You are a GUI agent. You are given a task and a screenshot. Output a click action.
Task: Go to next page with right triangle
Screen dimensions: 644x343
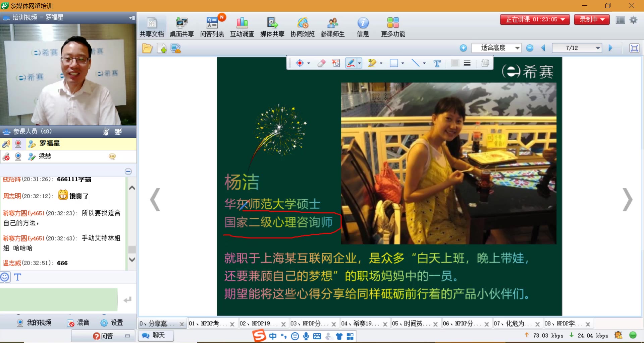(610, 48)
